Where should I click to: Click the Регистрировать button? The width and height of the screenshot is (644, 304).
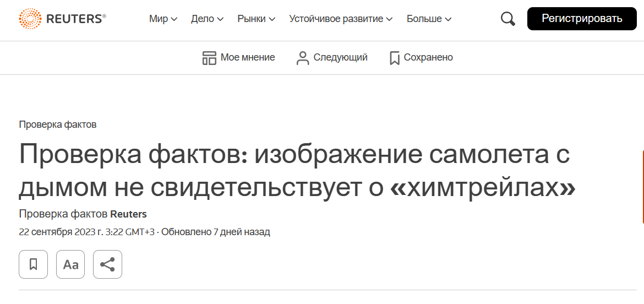pos(582,19)
